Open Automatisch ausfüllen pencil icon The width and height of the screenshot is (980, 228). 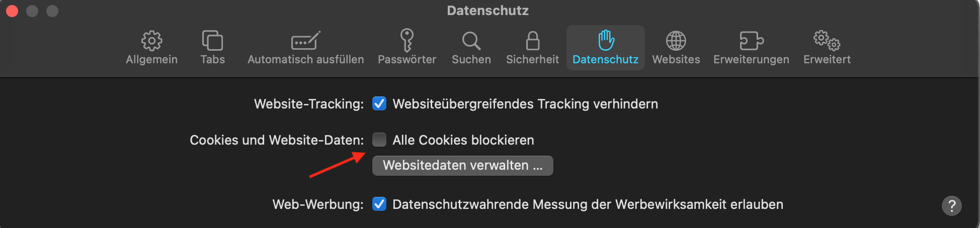(x=305, y=41)
